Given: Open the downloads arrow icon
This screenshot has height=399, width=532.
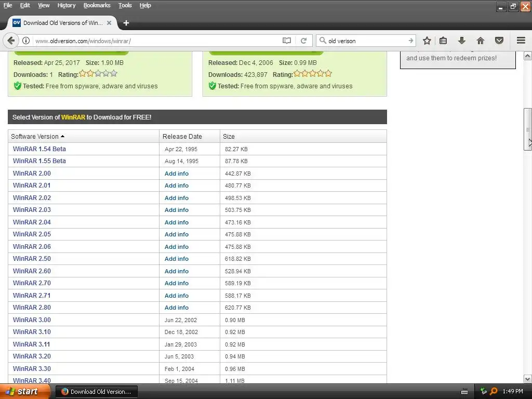Looking at the screenshot, I should 462,41.
